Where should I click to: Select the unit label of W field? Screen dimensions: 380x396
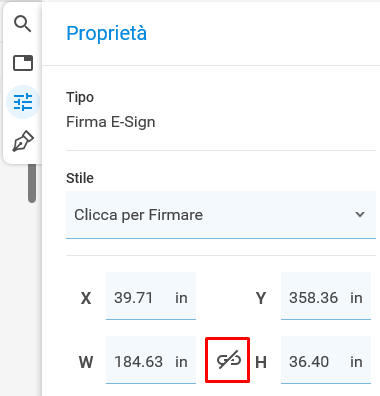tap(181, 362)
